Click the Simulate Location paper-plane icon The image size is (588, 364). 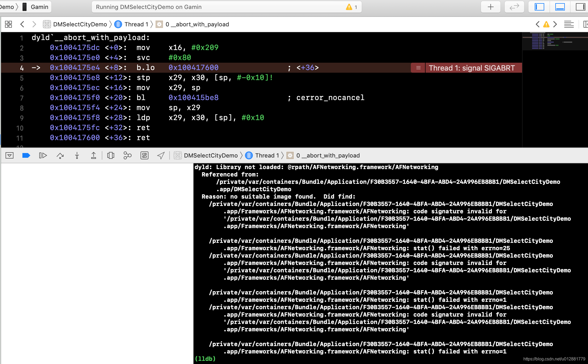(161, 155)
